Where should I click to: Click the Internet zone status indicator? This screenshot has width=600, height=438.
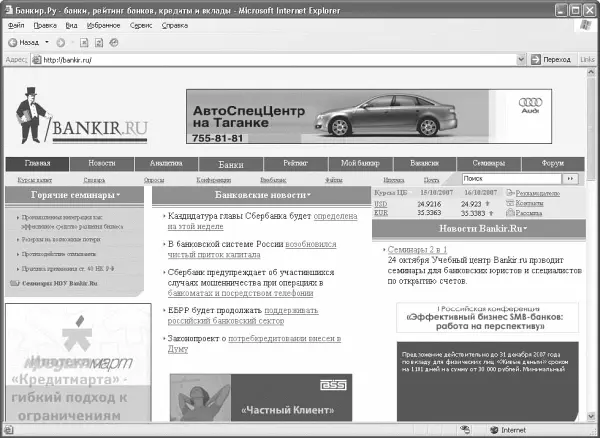pyautogui.click(x=509, y=430)
